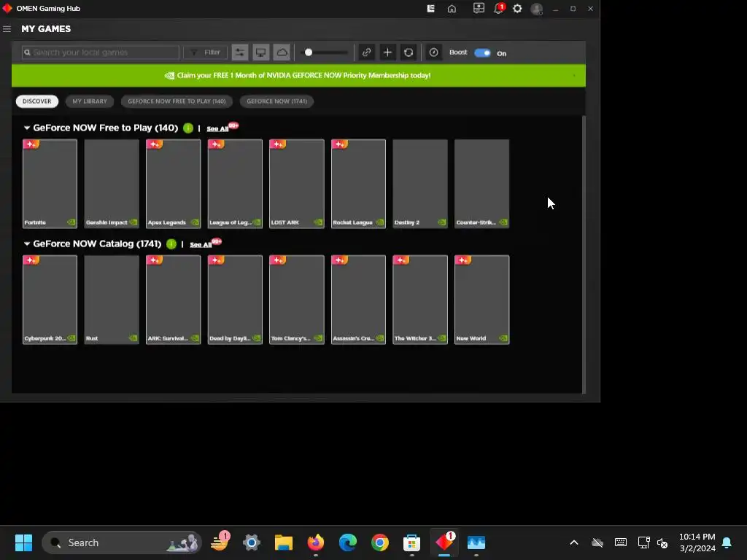Open the Assassin's Creed game tile

358,300
